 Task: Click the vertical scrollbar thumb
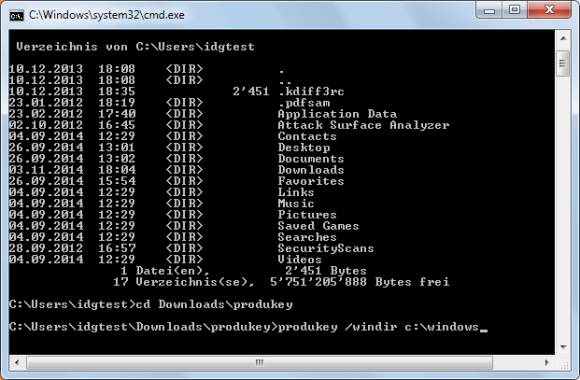(563, 63)
